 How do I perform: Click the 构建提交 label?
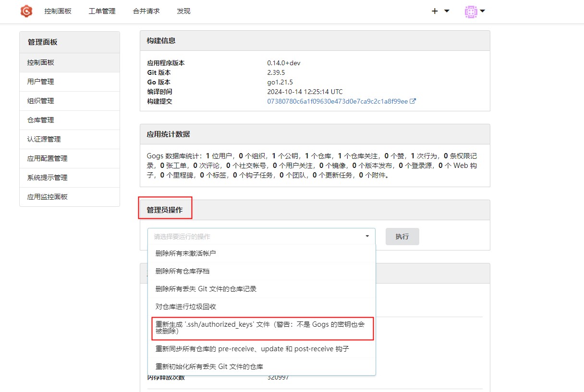tap(159, 101)
